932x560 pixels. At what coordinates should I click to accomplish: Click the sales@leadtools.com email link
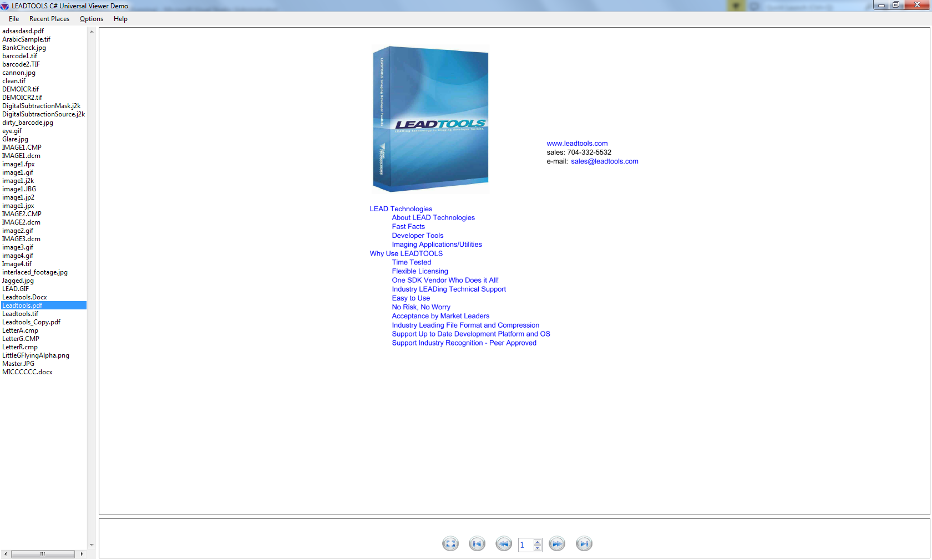(605, 161)
